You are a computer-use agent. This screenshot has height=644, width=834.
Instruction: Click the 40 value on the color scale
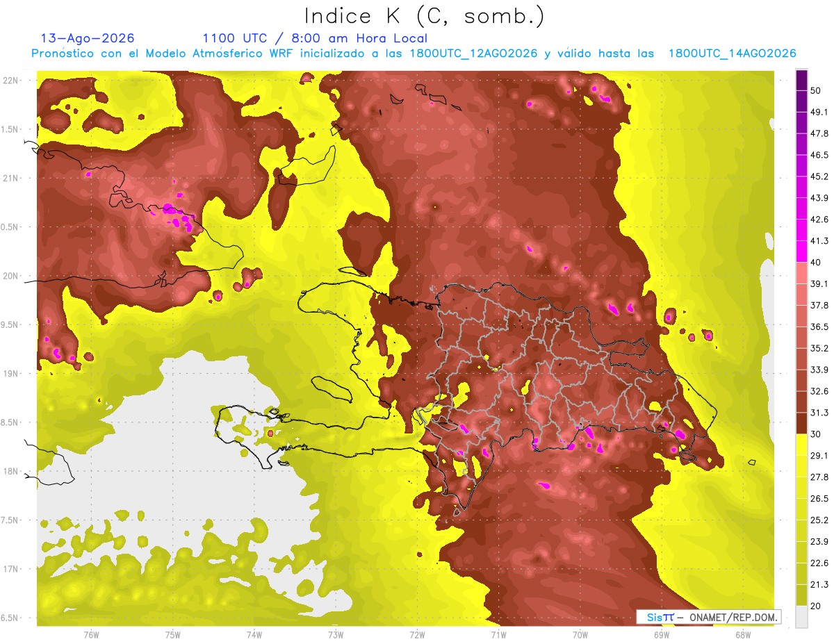[x=816, y=262]
